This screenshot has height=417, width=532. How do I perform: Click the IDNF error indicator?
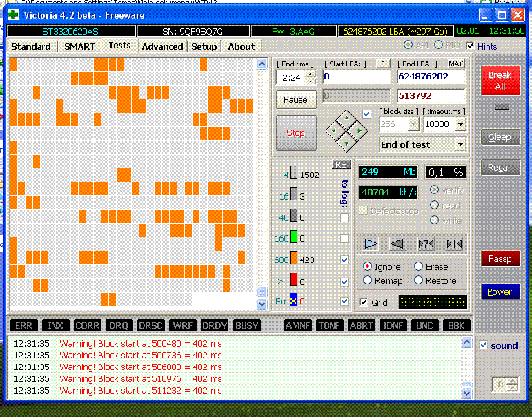click(393, 325)
